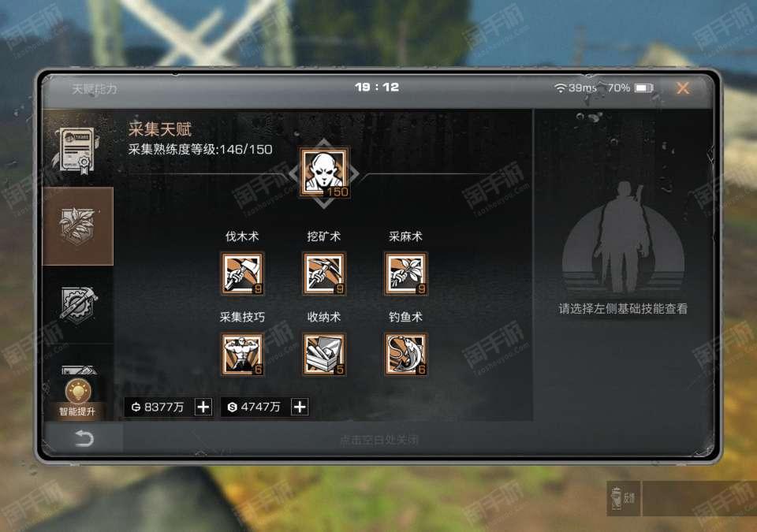Click the back arrow at bottom left
This screenshot has height=532, width=757.
point(84,438)
